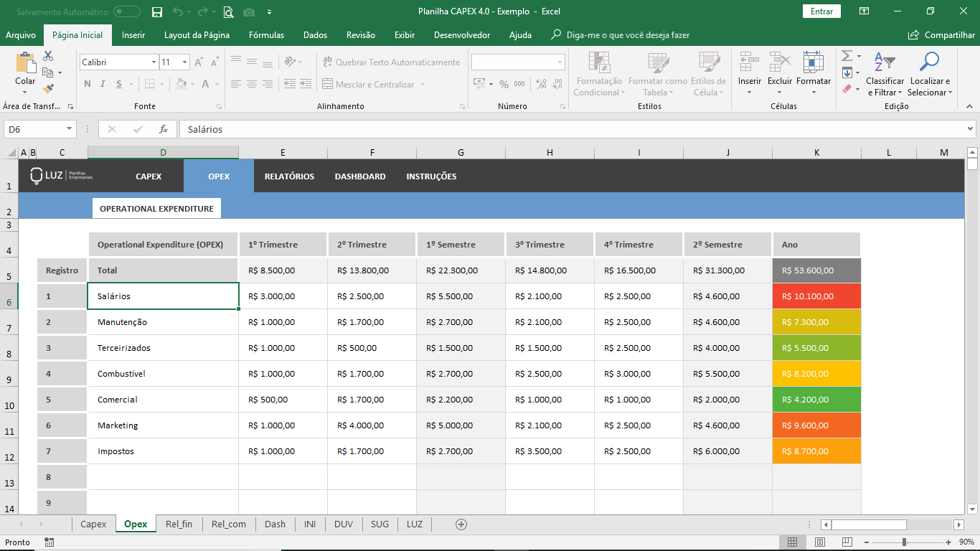The height and width of the screenshot is (551, 980).
Task: Expand the font size dropdown
Action: pos(184,62)
